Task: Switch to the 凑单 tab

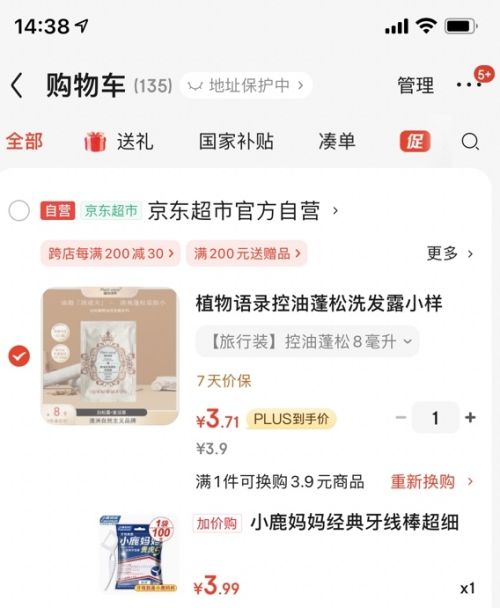Action: click(337, 141)
